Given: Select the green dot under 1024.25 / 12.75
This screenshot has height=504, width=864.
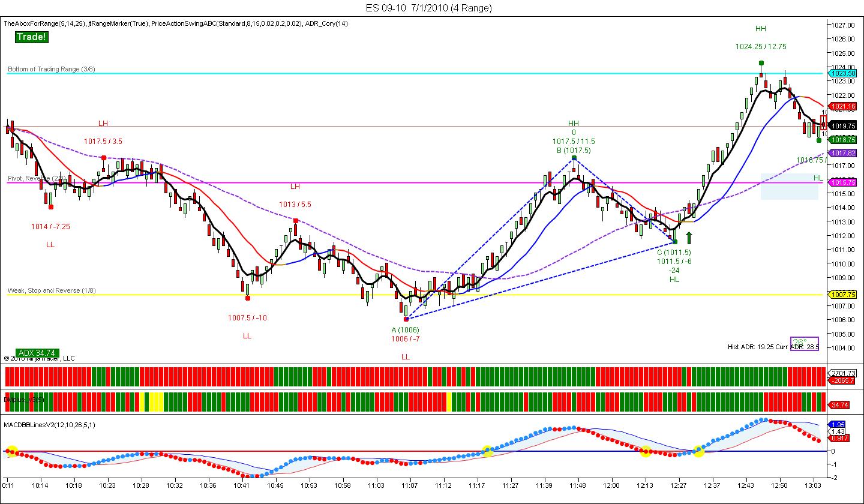Looking at the screenshot, I should [761, 63].
